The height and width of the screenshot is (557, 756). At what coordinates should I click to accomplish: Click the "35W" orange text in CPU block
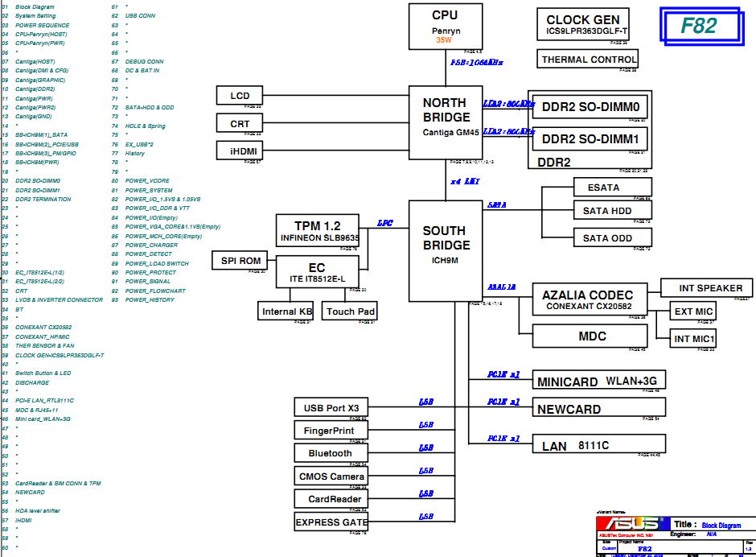click(x=444, y=40)
